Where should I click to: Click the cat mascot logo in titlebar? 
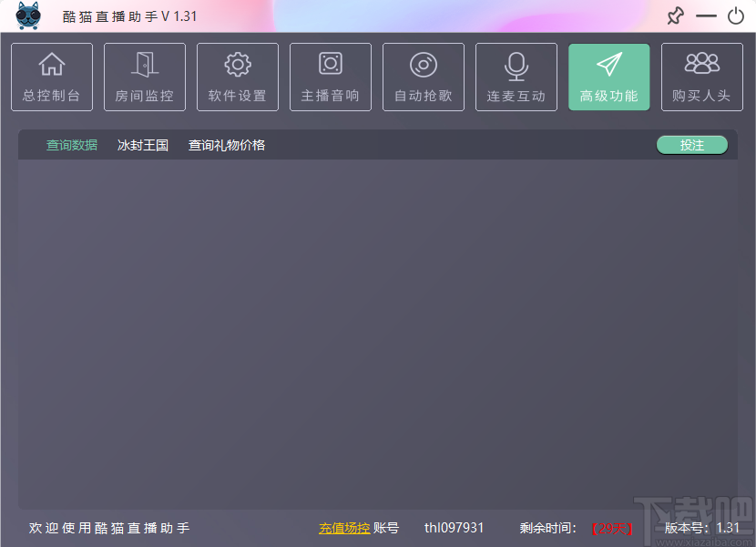click(x=27, y=15)
